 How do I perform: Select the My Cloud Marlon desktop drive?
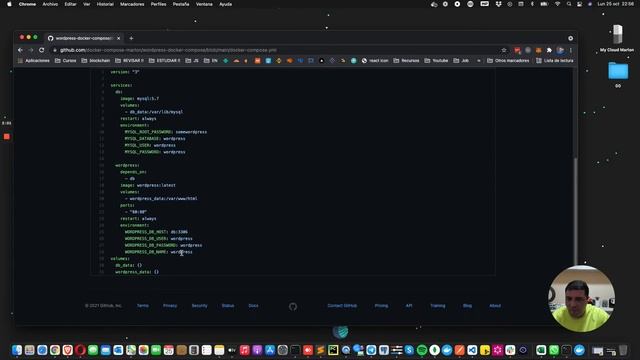(x=617, y=38)
